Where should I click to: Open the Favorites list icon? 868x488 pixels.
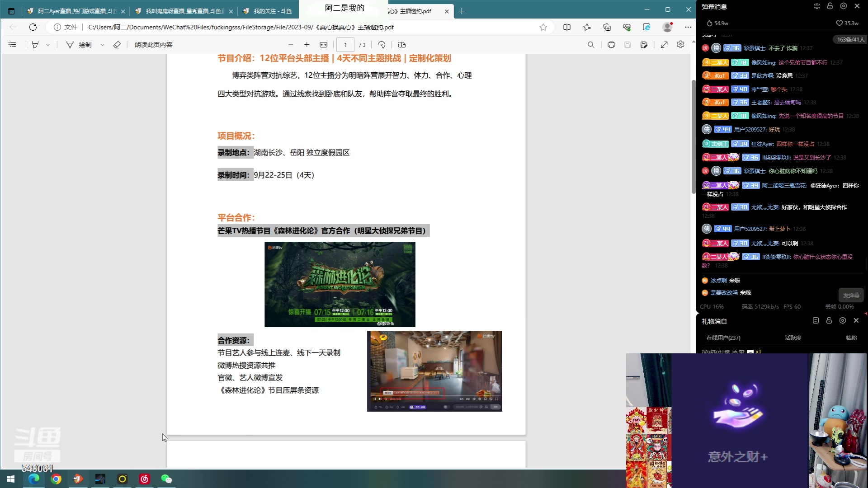click(587, 27)
